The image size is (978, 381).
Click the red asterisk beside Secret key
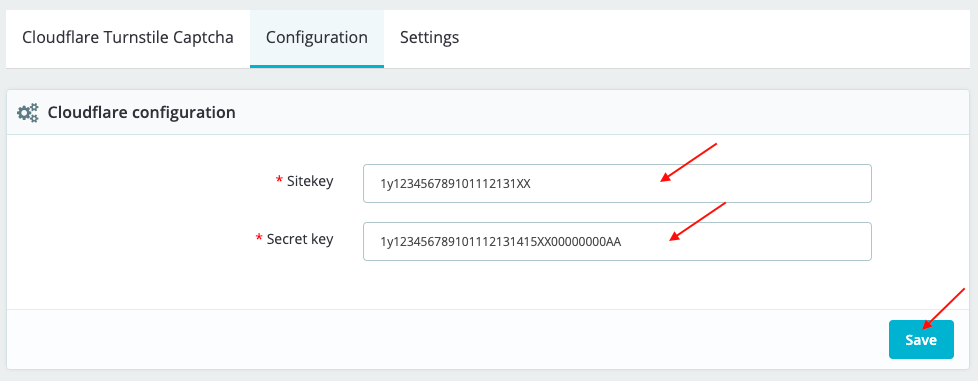point(259,238)
